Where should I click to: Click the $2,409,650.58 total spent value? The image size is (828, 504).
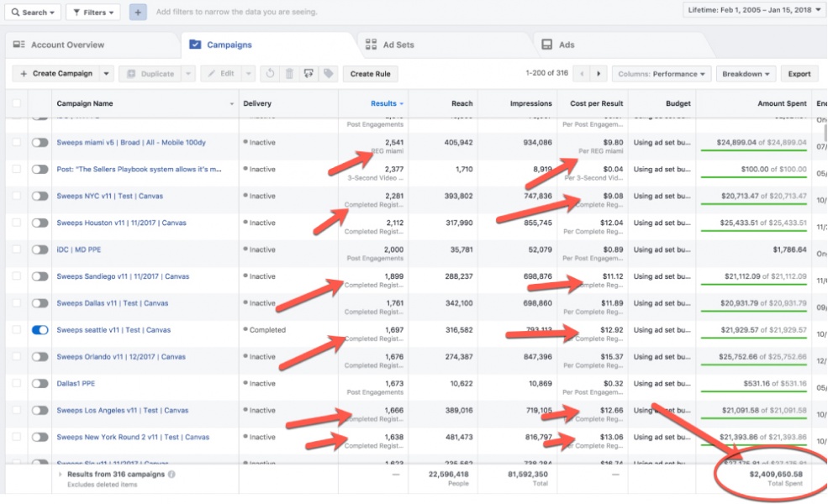[776, 474]
